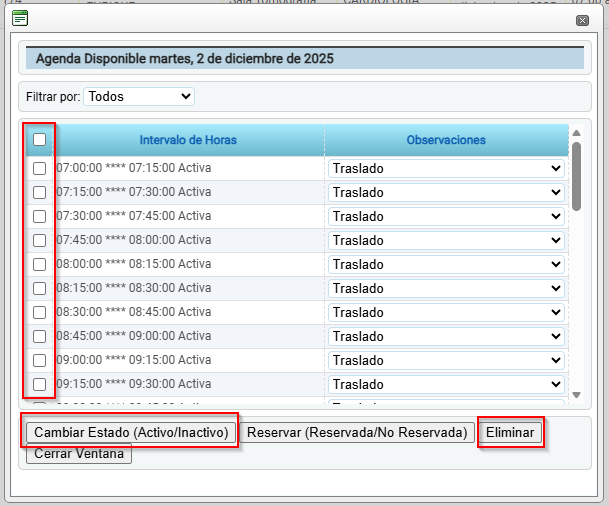Tick the checkbox for 07:00:00 to 07:15:00 slot
The width and height of the screenshot is (609, 506).
tap(39, 168)
